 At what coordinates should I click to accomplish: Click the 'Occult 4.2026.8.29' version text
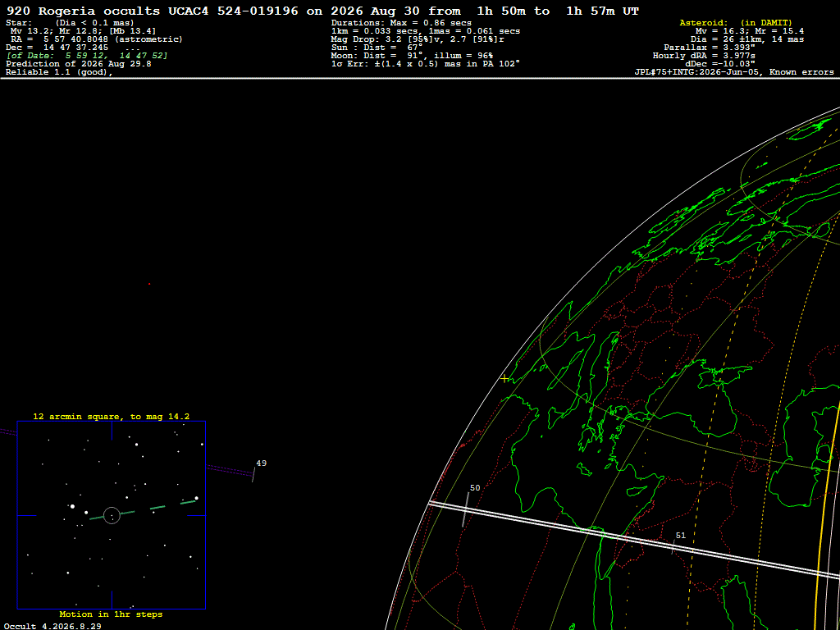[x=52, y=626]
